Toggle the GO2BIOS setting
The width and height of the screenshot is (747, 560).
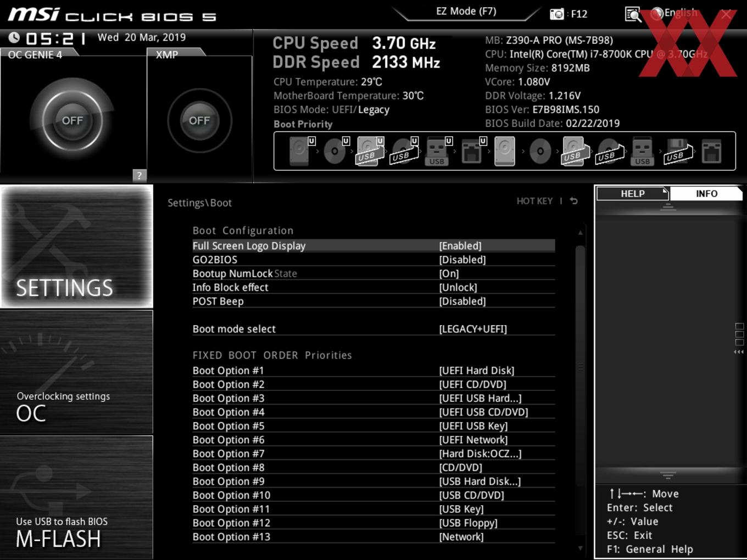(374, 260)
